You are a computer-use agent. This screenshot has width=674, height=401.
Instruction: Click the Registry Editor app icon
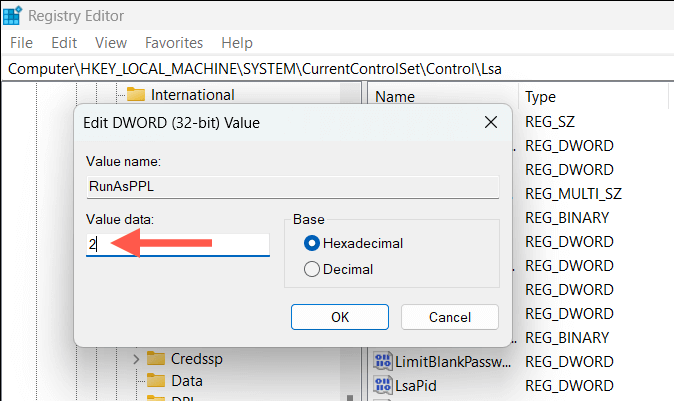[14, 15]
